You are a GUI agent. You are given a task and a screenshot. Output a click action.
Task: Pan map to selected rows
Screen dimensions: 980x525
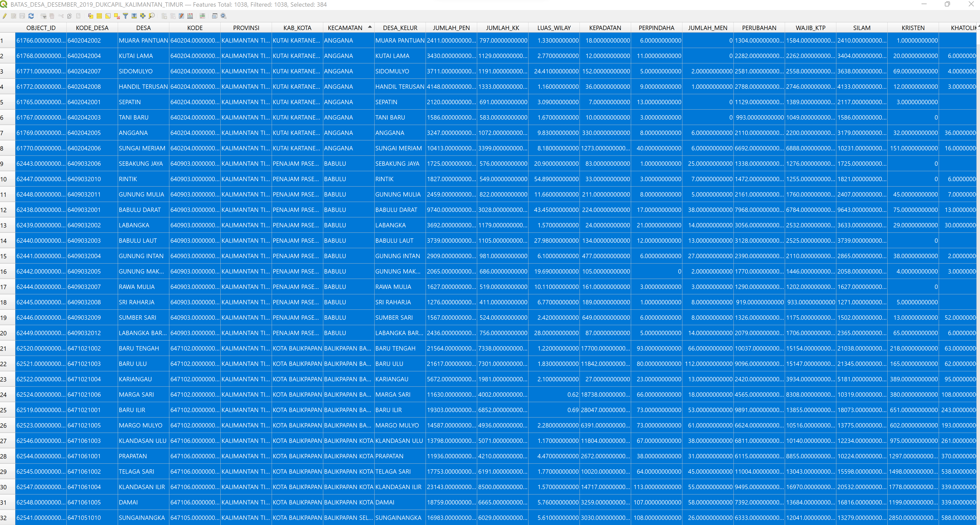pyautogui.click(x=143, y=16)
